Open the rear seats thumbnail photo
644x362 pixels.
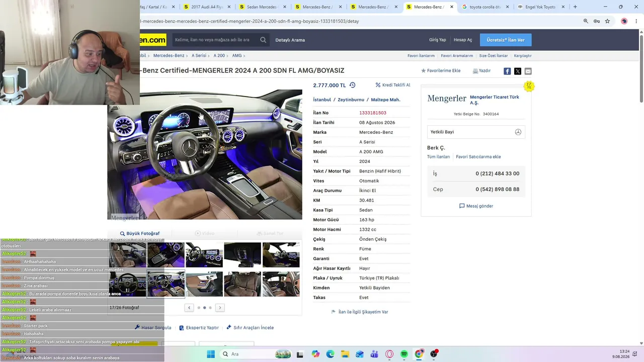click(x=243, y=284)
